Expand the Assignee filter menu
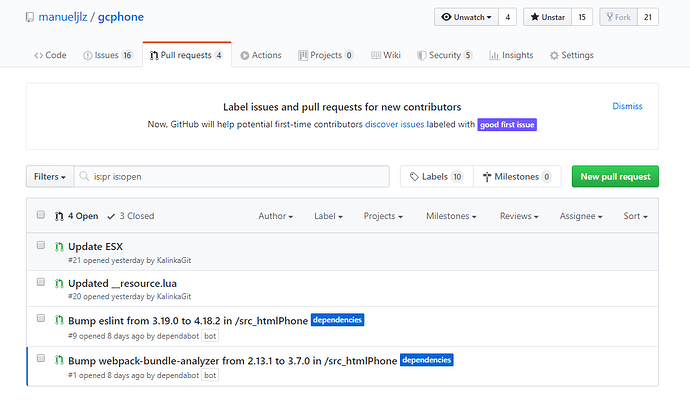Viewport: 690px width, 408px height. click(x=581, y=216)
